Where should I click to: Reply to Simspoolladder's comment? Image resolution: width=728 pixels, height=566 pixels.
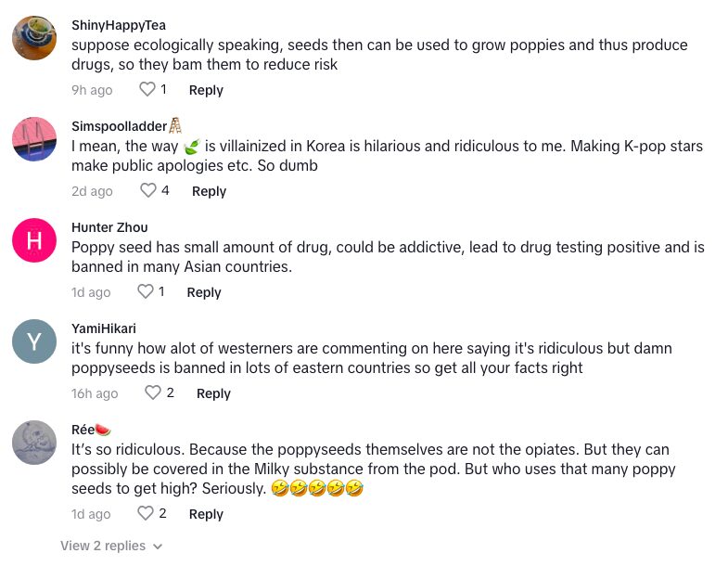click(209, 191)
